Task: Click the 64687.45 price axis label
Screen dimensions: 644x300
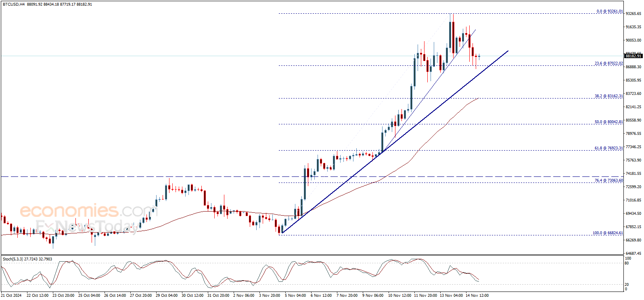Action: (633, 254)
